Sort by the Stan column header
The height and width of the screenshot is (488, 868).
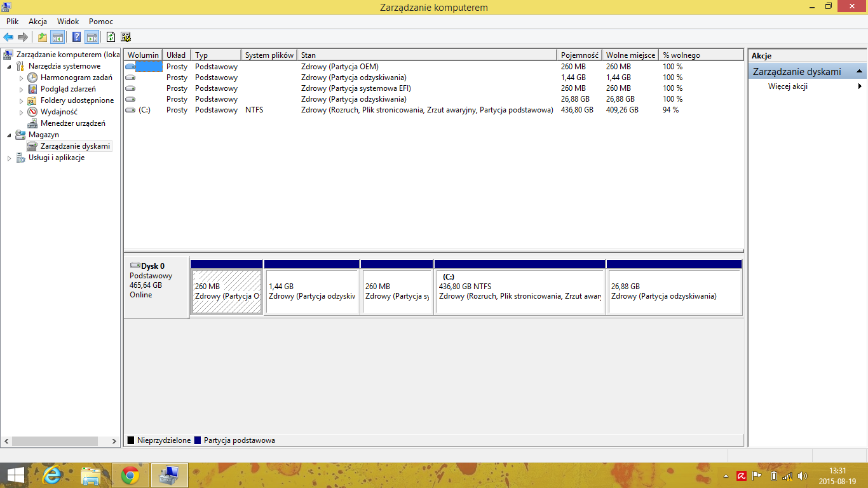point(427,55)
